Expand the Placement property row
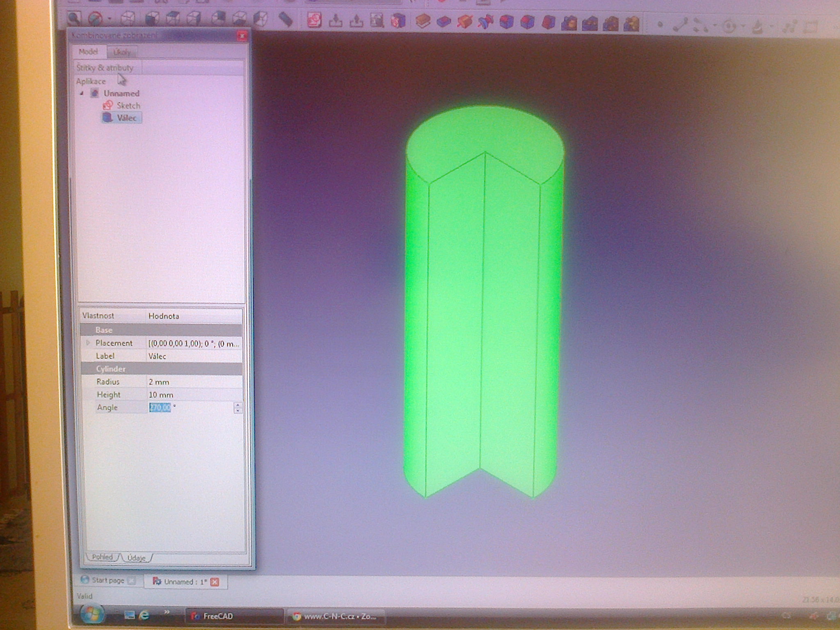 click(88, 343)
